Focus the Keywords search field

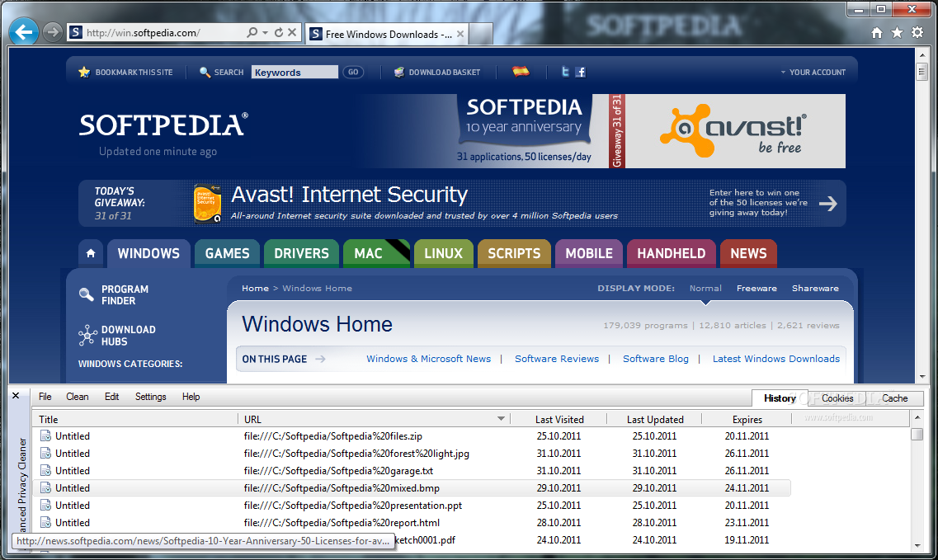295,72
